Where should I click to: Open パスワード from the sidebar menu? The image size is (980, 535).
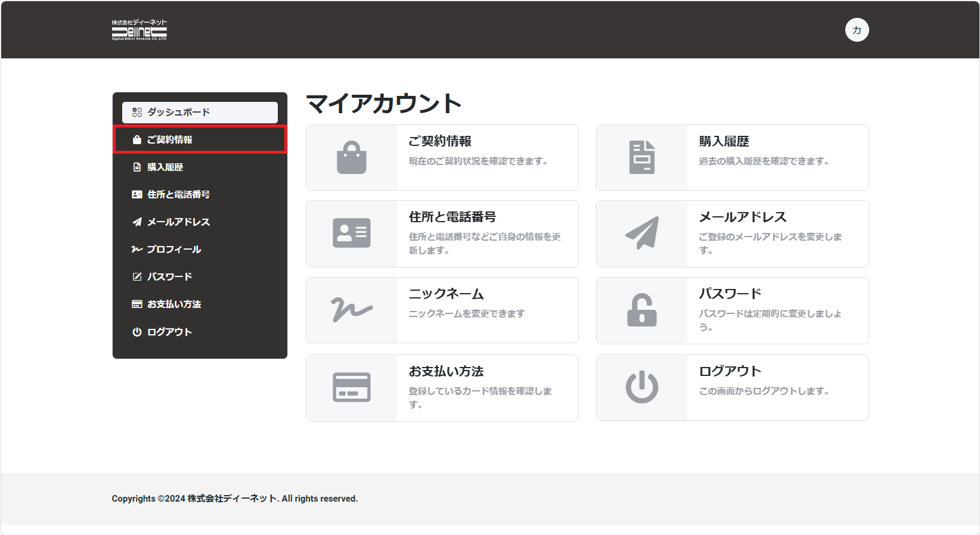[200, 276]
